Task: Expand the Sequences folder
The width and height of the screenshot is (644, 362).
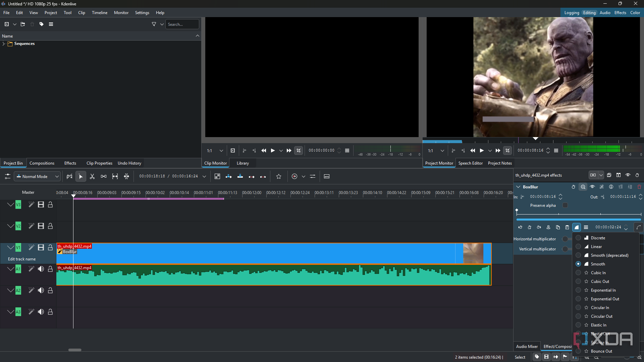Action: click(x=3, y=44)
